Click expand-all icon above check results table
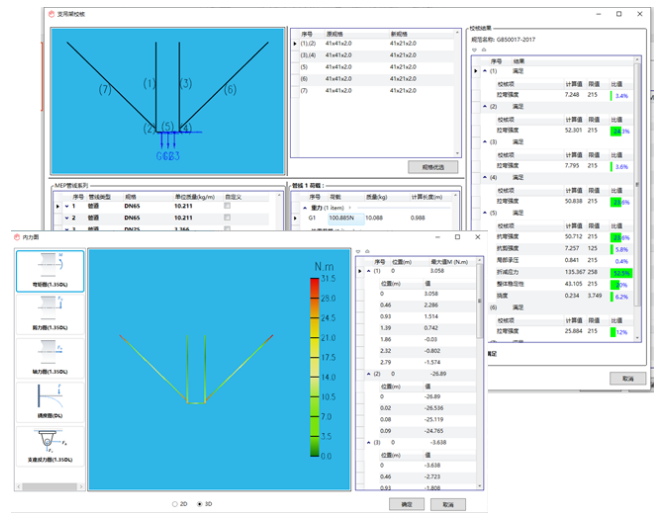The image size is (663, 531). 474,48
